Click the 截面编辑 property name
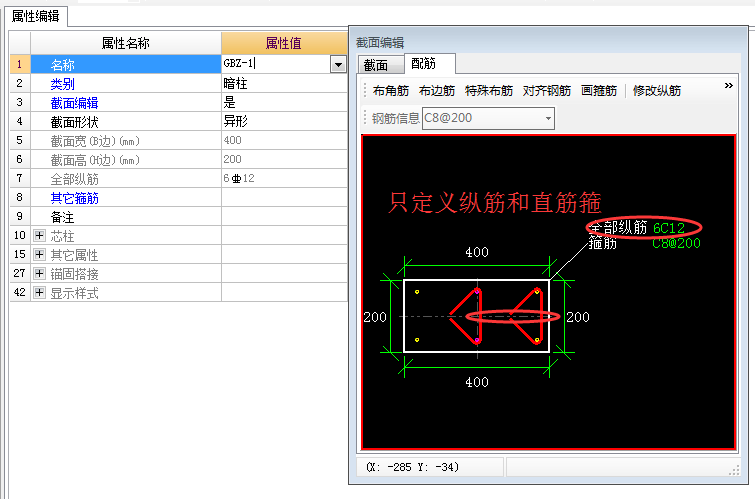755x499 pixels. point(74,103)
